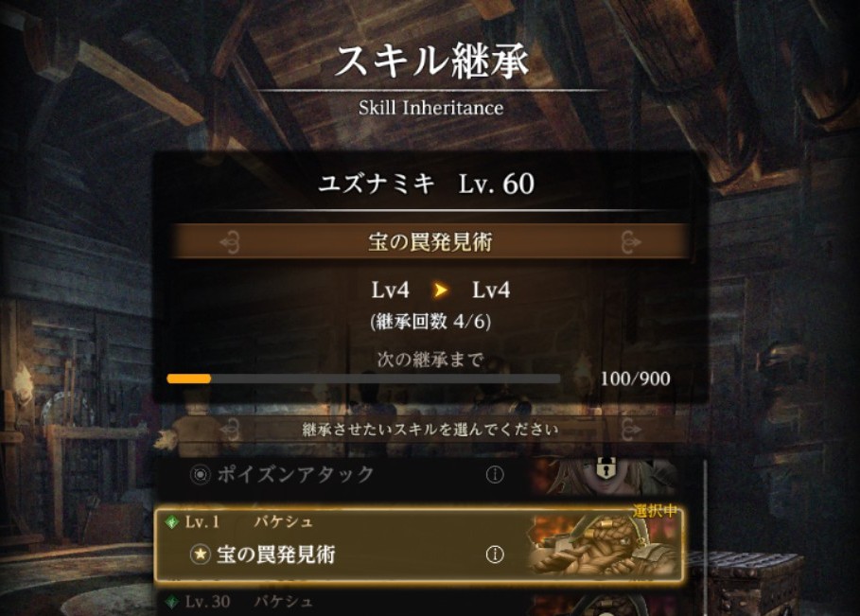Screen dimensions: 860x616
Task: Select the ポイズンアタック skill row
Action: [418, 474]
